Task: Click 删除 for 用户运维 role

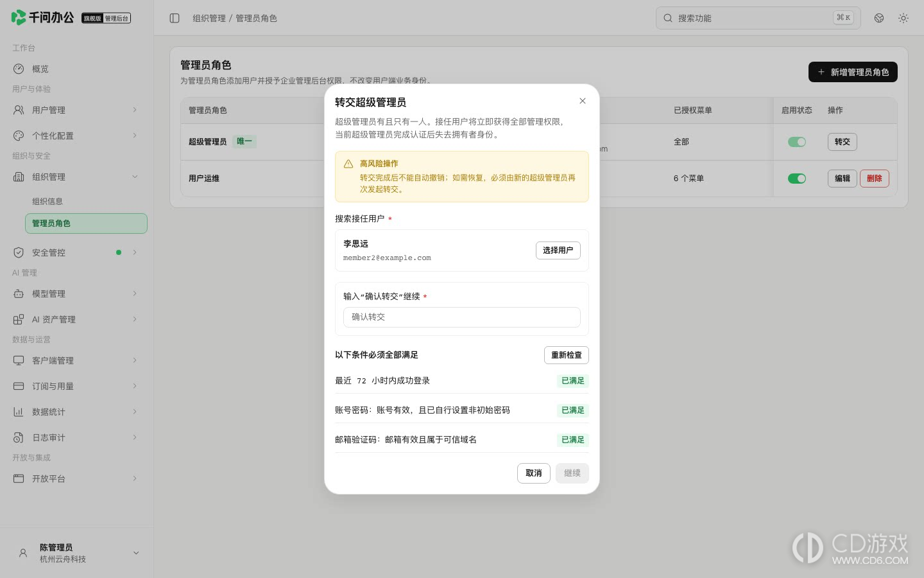Action: [x=875, y=179]
